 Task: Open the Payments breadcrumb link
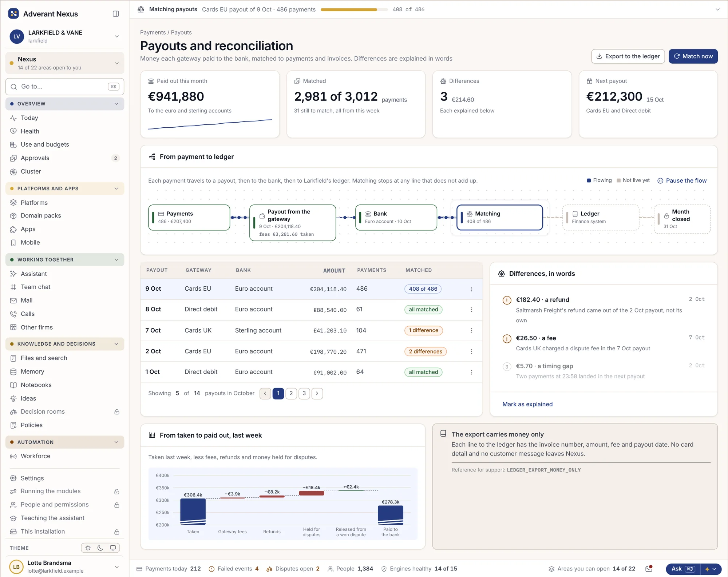[153, 32]
